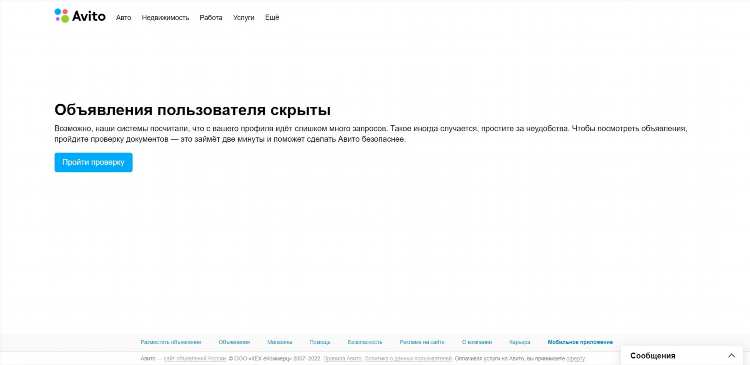Open the оферту link
Image resolution: width=750 pixels, height=365 pixels.
(x=575, y=358)
